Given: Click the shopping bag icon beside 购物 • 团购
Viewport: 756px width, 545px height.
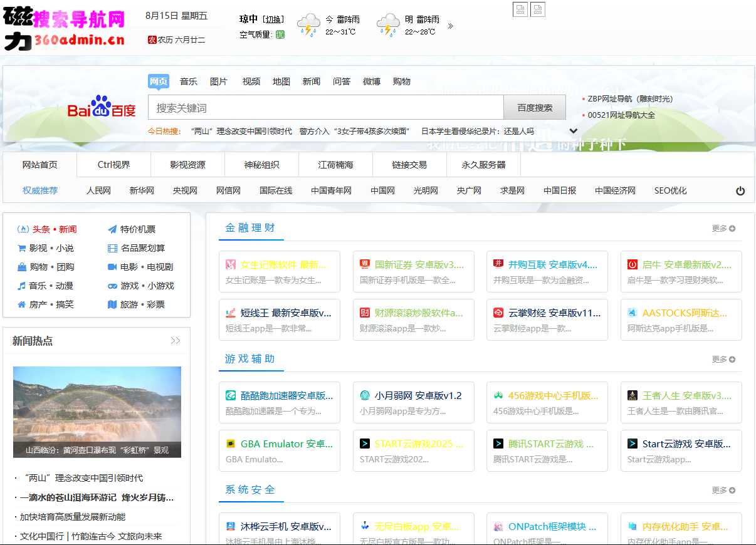Looking at the screenshot, I should pos(23,267).
